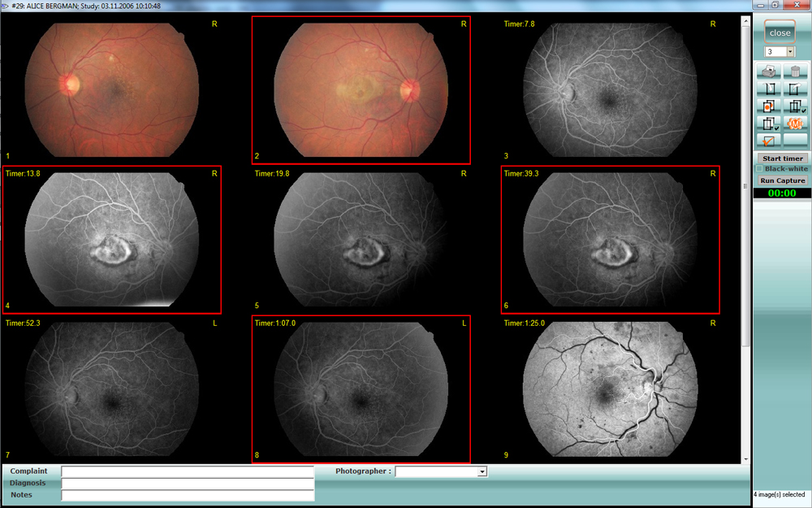Select red-free fundus thumbnail number 9
812x508 pixels.
point(611,390)
